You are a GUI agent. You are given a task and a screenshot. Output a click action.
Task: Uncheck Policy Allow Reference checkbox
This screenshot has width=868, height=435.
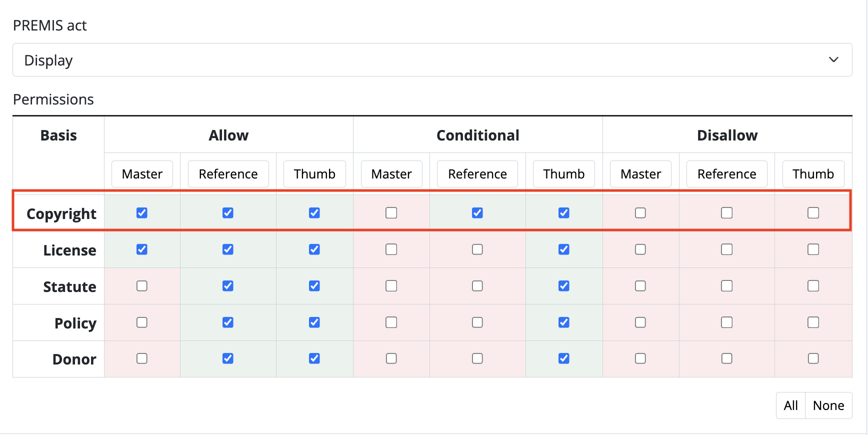coord(228,322)
